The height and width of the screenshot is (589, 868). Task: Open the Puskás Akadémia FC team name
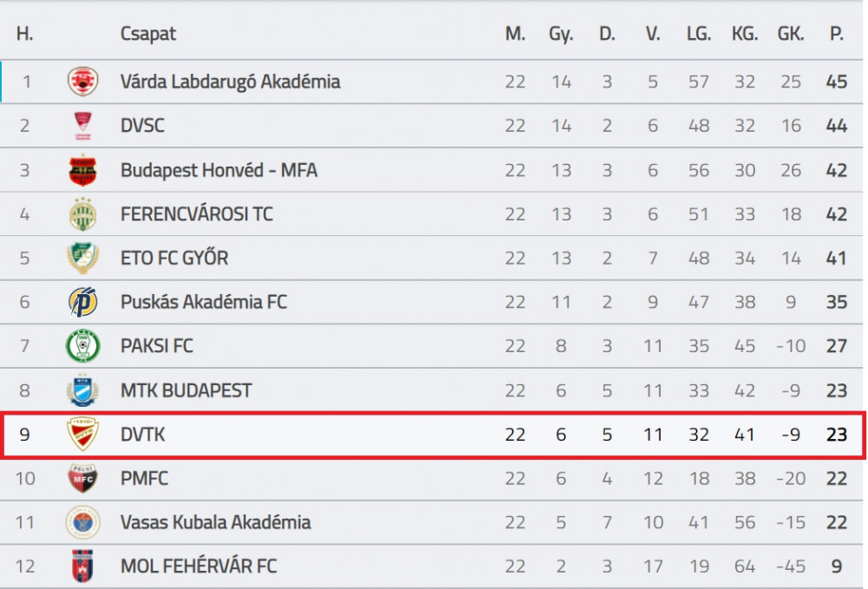click(204, 302)
